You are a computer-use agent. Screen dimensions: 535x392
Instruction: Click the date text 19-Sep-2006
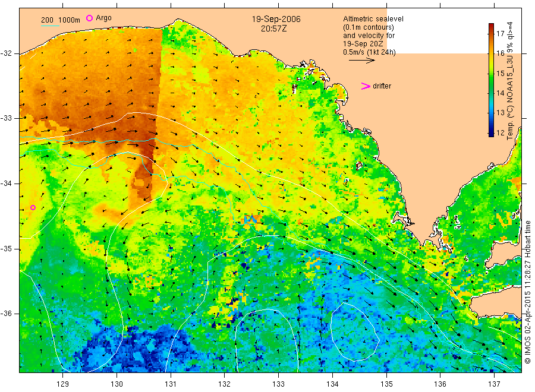pyautogui.click(x=276, y=19)
